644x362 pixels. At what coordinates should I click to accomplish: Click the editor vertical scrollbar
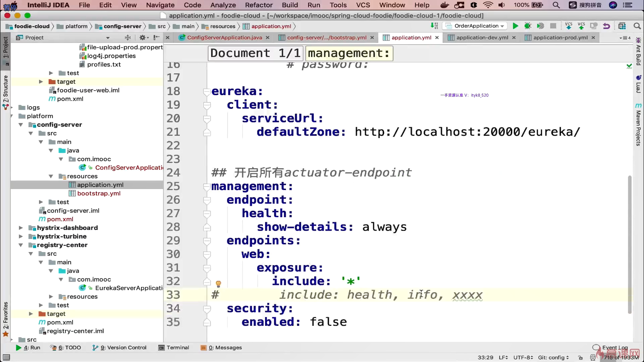630,245
